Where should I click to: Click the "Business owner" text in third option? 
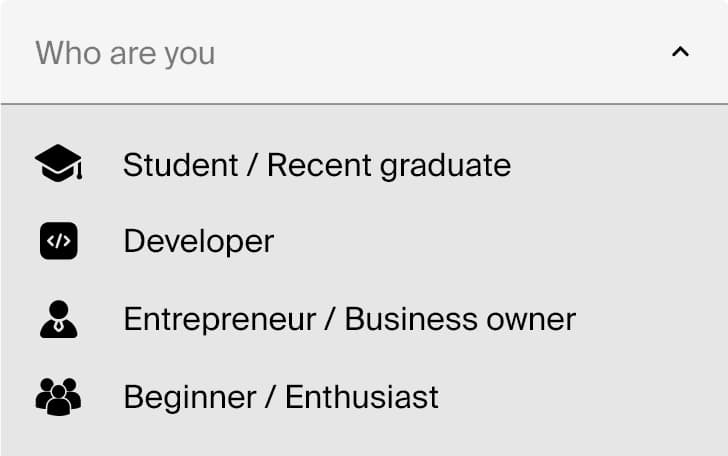[x=460, y=319]
